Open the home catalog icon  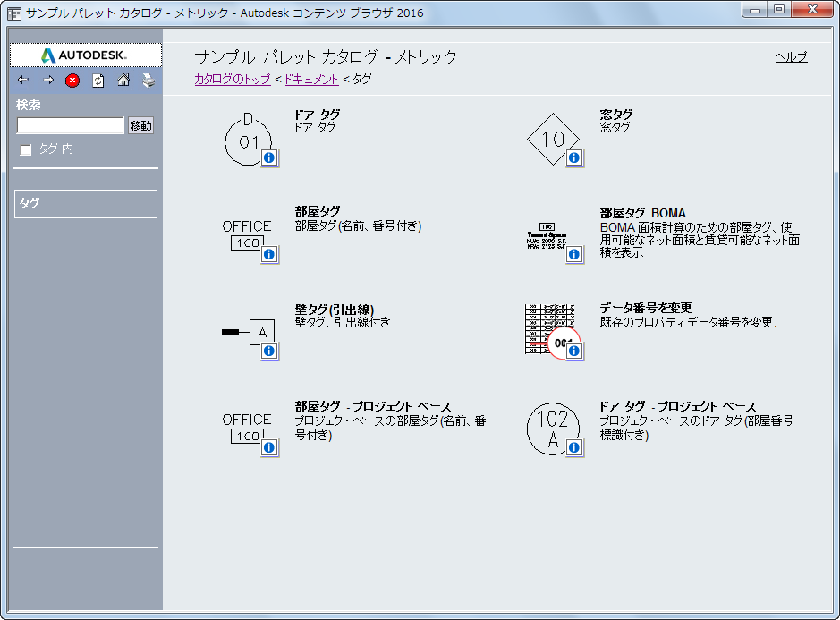tap(123, 80)
